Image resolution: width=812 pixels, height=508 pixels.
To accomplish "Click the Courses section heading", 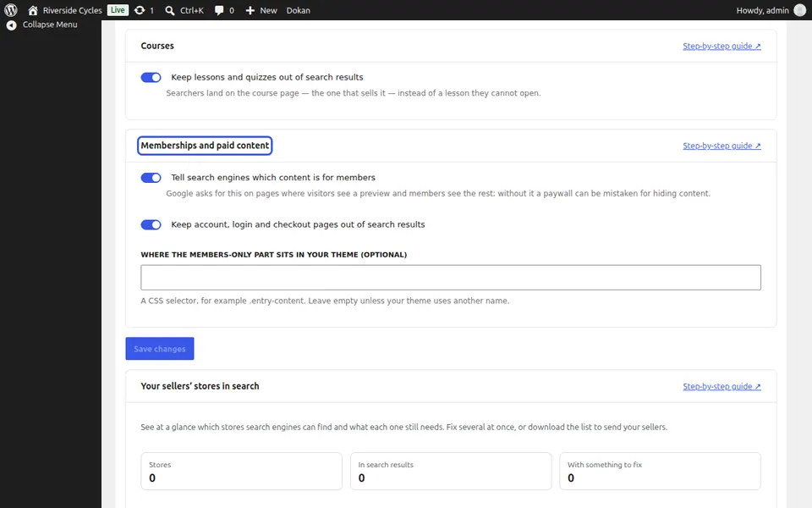I will 157,46.
